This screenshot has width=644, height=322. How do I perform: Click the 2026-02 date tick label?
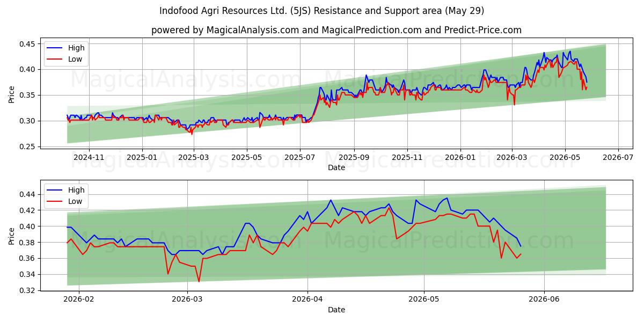click(x=79, y=299)
